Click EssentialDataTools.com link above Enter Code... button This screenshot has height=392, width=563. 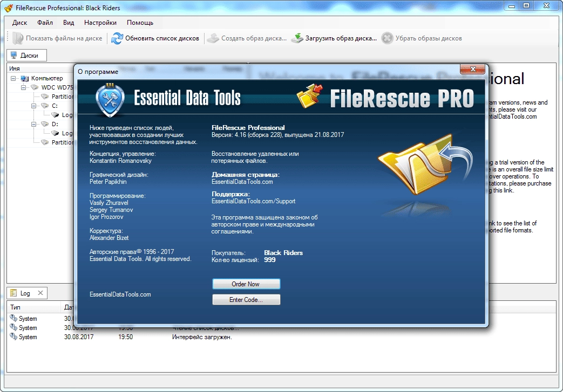[x=120, y=294]
